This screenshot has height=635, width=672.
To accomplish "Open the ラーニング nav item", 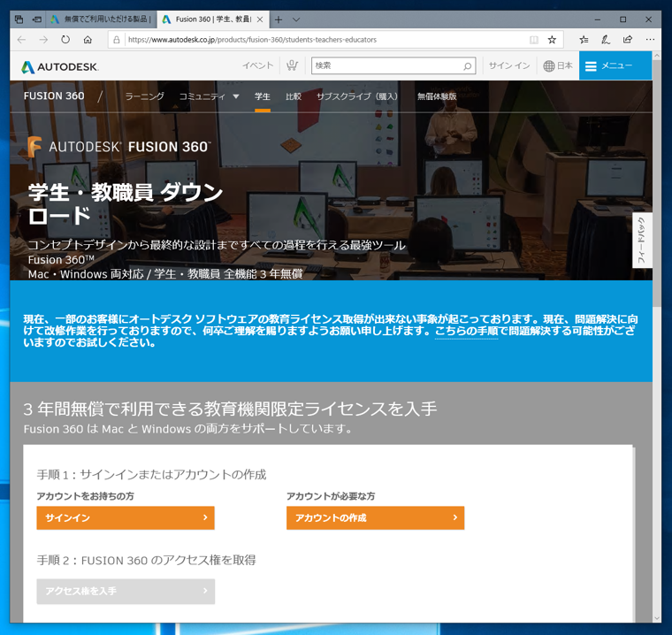I will click(x=144, y=96).
